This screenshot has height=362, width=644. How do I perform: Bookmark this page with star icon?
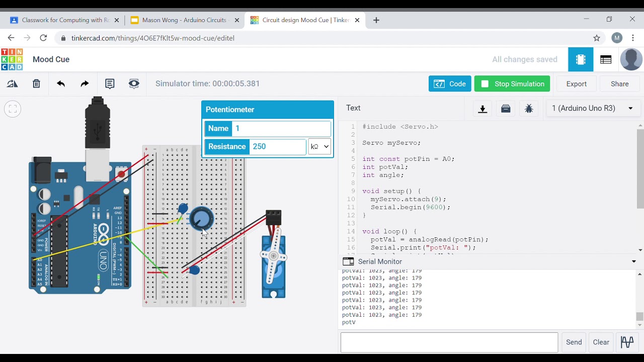click(597, 38)
